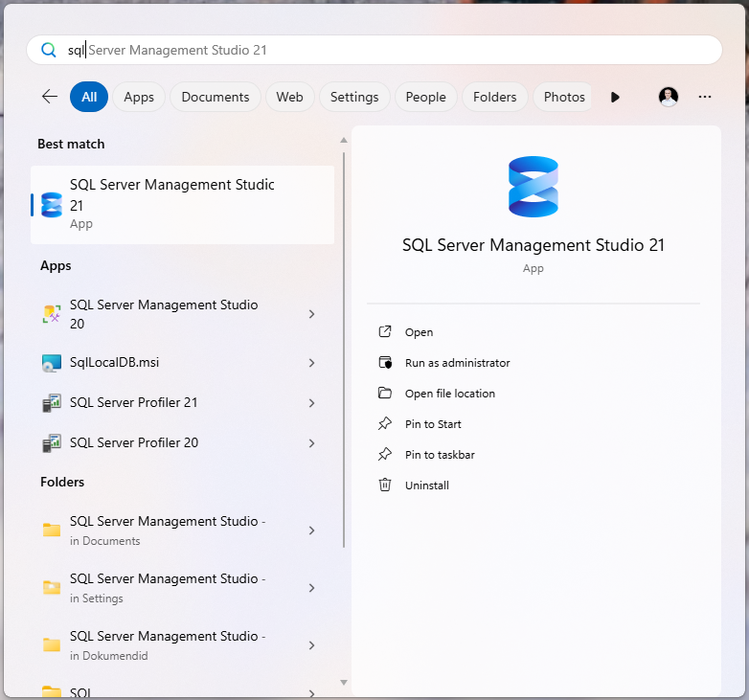Open the three-dot more options menu
The image size is (749, 700).
pyautogui.click(x=705, y=97)
